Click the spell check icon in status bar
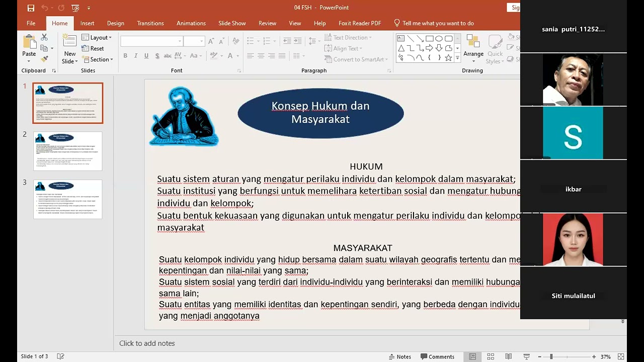 point(60,356)
